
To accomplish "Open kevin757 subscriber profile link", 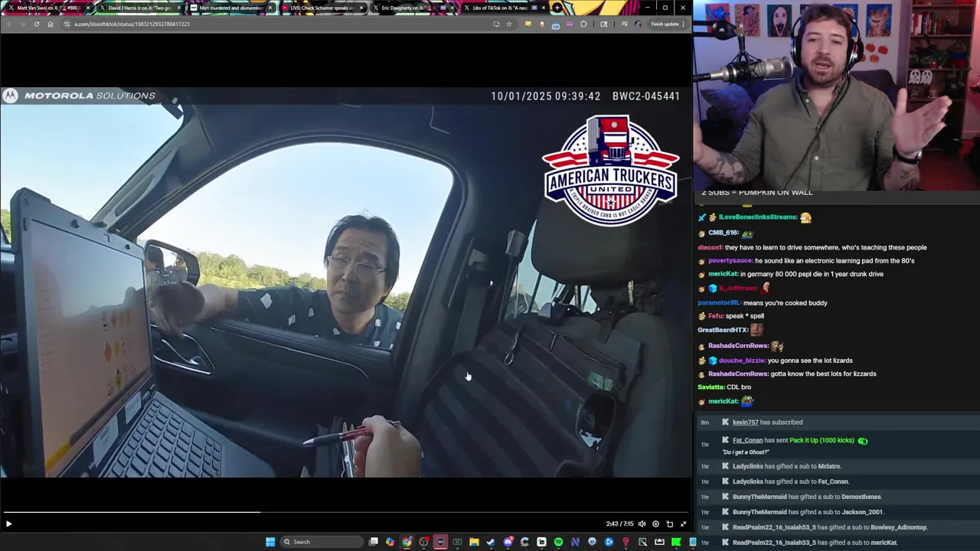I will 745,422.
